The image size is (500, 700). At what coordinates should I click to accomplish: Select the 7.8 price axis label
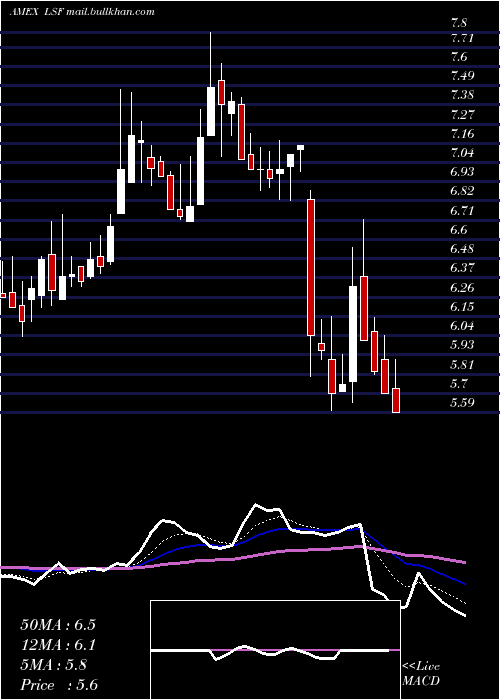[460, 22]
